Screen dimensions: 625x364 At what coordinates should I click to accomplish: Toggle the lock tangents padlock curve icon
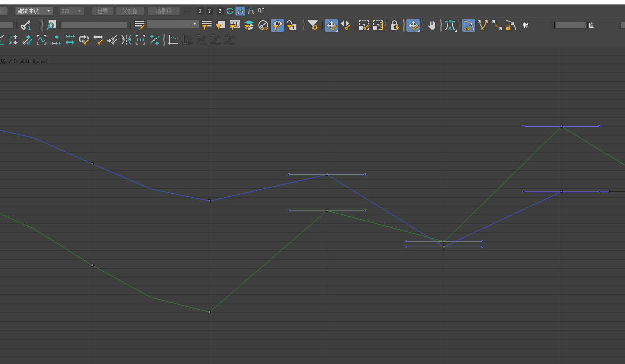pos(511,25)
